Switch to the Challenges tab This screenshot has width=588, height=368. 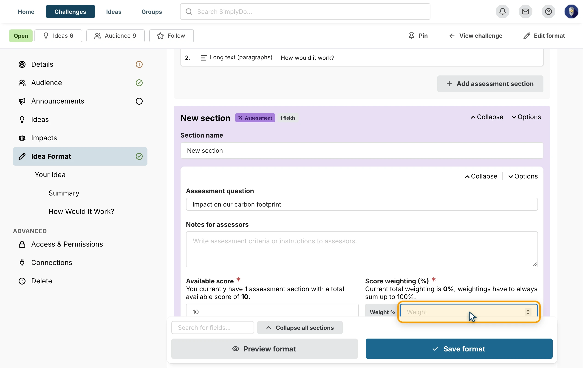coord(70,11)
